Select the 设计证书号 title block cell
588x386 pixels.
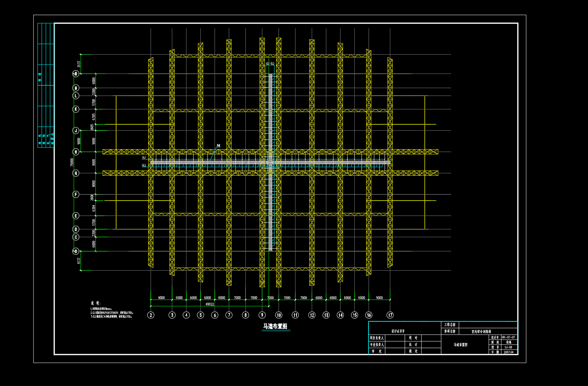(398, 331)
